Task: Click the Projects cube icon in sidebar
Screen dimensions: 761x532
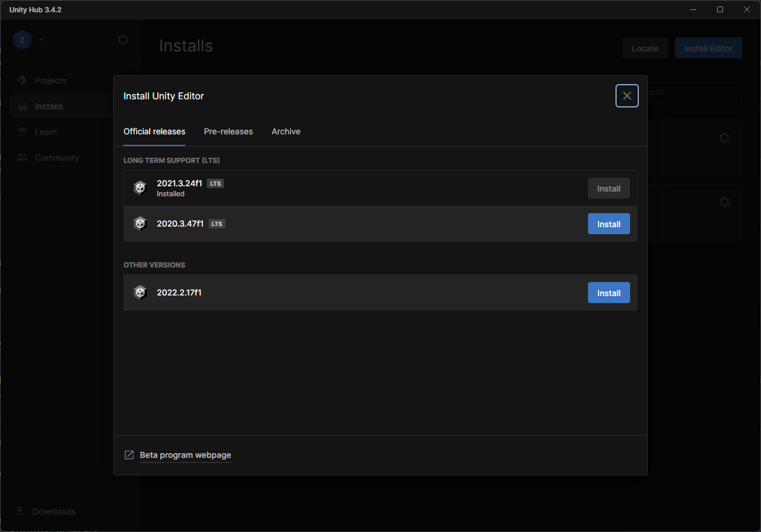Action: tap(22, 80)
